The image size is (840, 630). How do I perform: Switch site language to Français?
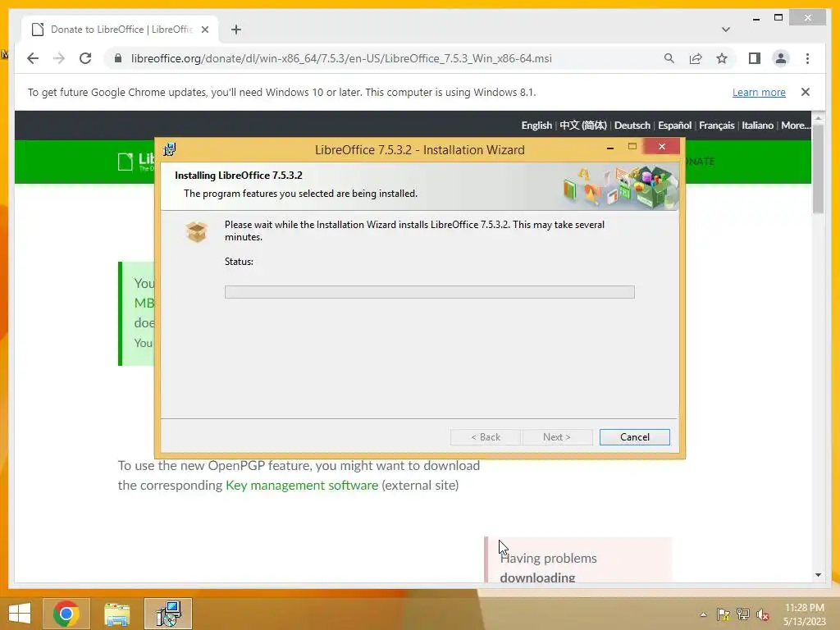[716, 126]
